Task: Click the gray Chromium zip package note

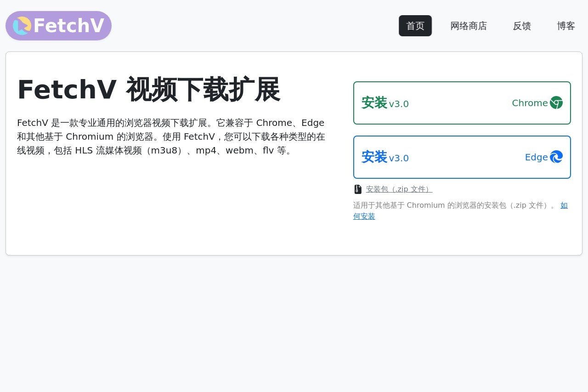Action: point(455,205)
